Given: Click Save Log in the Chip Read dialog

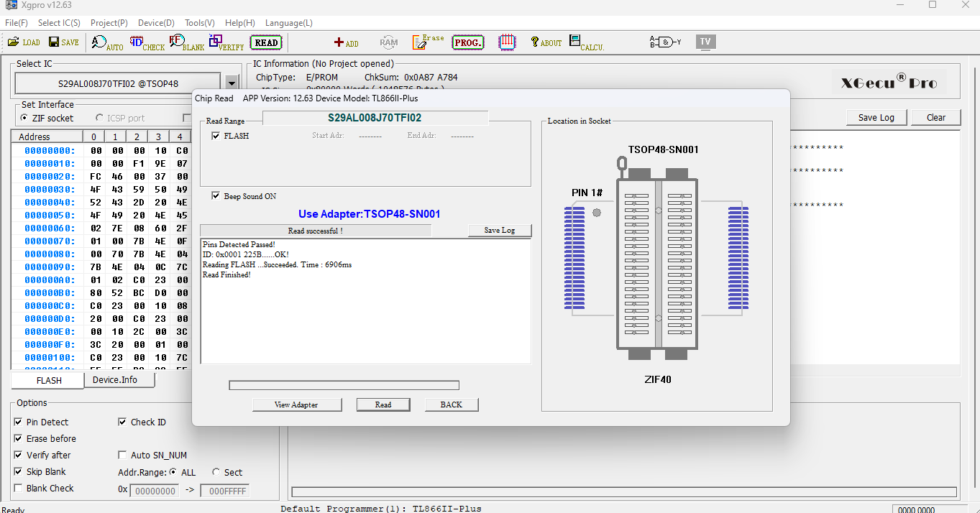Looking at the screenshot, I should tap(500, 230).
